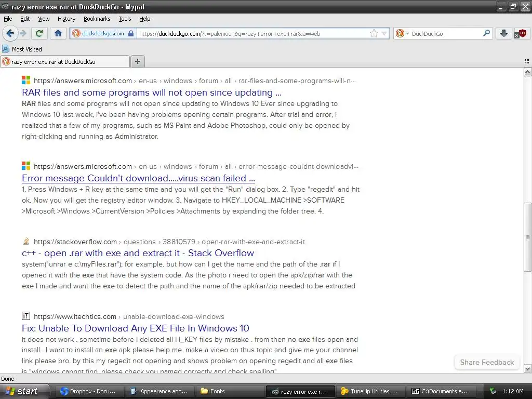
Task: Open the File menu
Action: (x=8, y=19)
